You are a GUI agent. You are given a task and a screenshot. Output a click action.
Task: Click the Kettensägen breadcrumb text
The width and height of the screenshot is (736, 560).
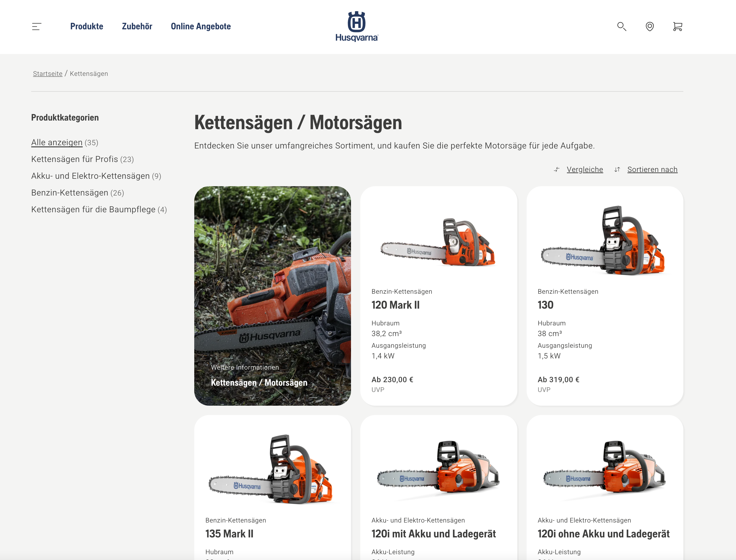point(89,74)
